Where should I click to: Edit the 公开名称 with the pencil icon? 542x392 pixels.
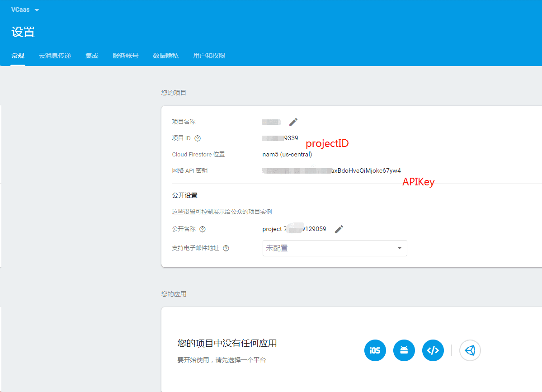[339, 229]
